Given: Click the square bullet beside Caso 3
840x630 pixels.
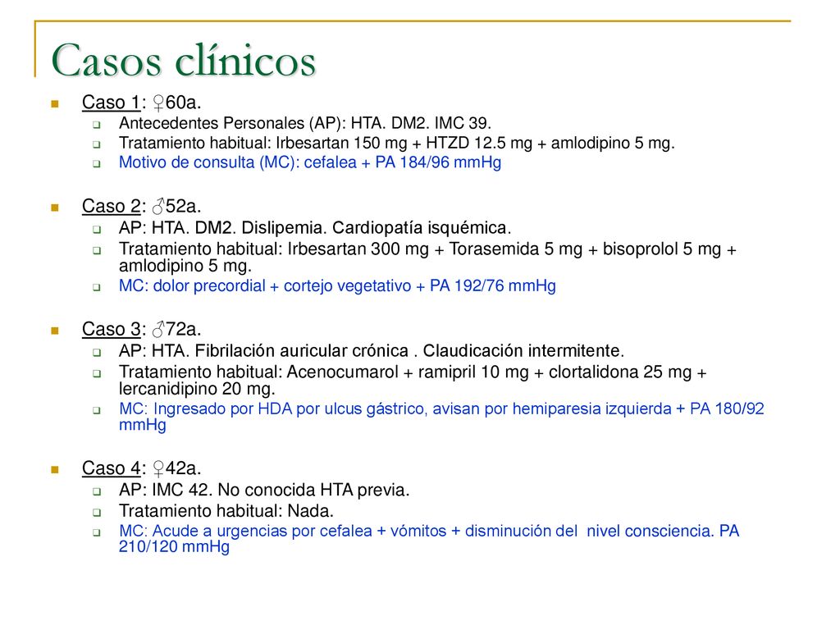Looking at the screenshot, I should [55, 331].
